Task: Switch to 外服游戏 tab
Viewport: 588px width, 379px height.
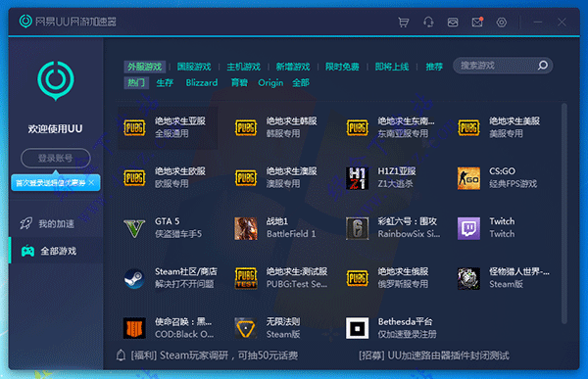Action: (144, 67)
